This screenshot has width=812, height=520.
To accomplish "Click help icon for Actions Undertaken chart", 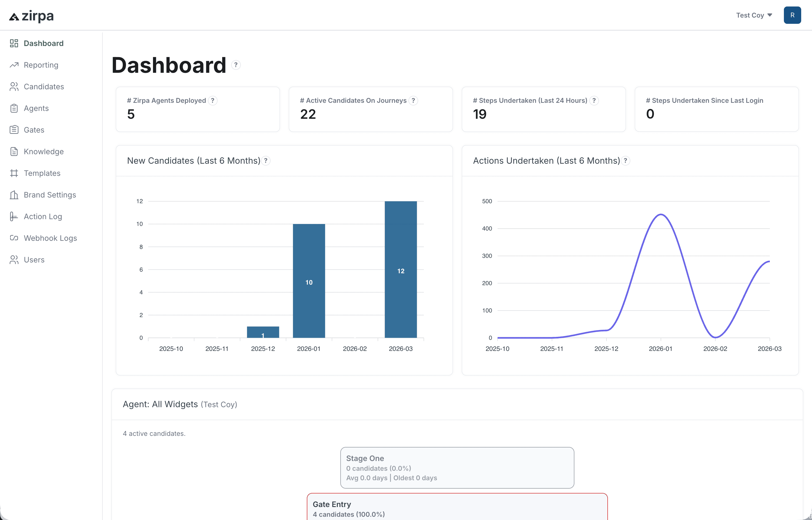I will (625, 161).
